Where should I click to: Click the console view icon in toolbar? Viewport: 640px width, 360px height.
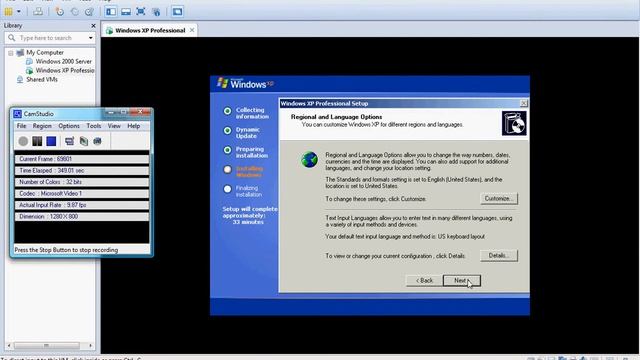[x=178, y=11]
